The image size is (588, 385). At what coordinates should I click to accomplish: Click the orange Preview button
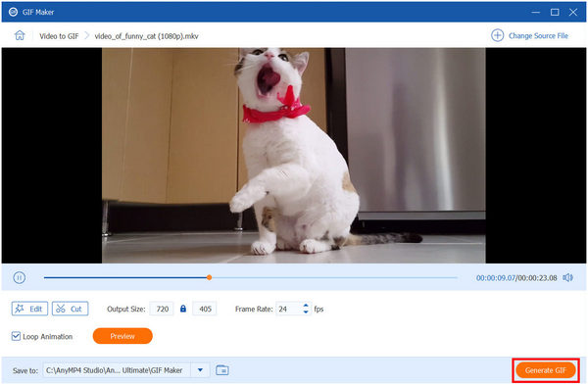tap(122, 336)
